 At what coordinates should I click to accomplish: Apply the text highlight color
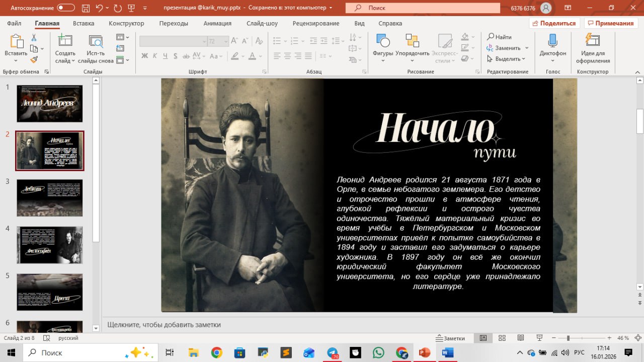click(x=234, y=56)
